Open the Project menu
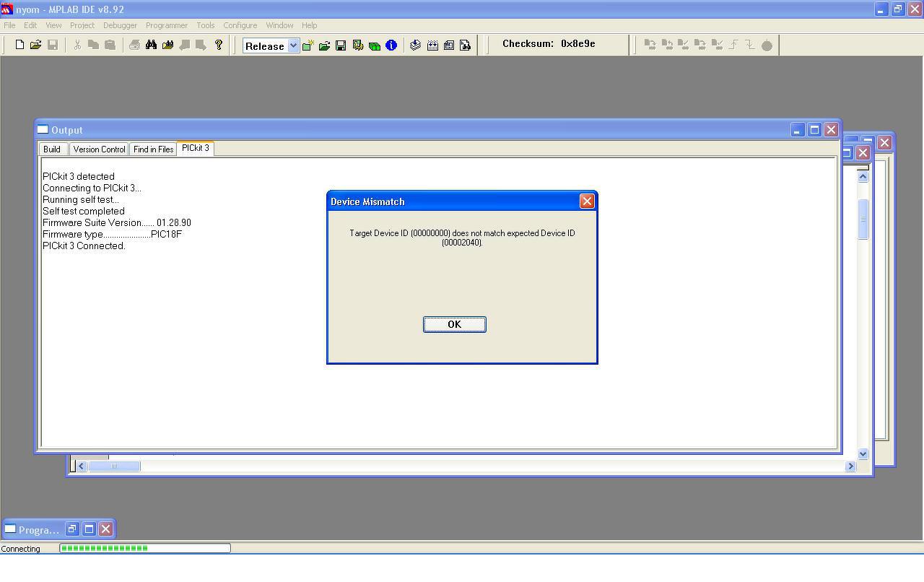The image size is (924, 582). pos(82,25)
